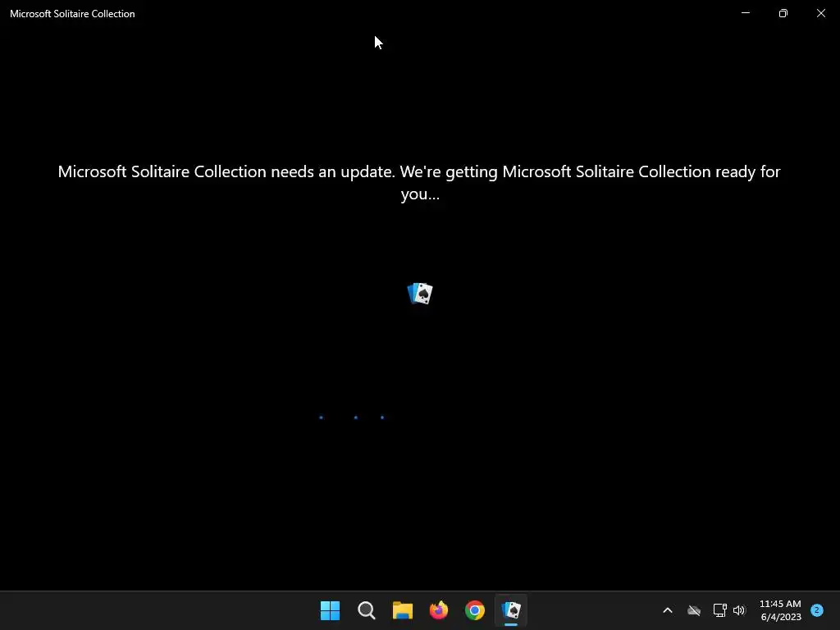
Task: Open the notification badge showing 2
Action: [817, 609]
